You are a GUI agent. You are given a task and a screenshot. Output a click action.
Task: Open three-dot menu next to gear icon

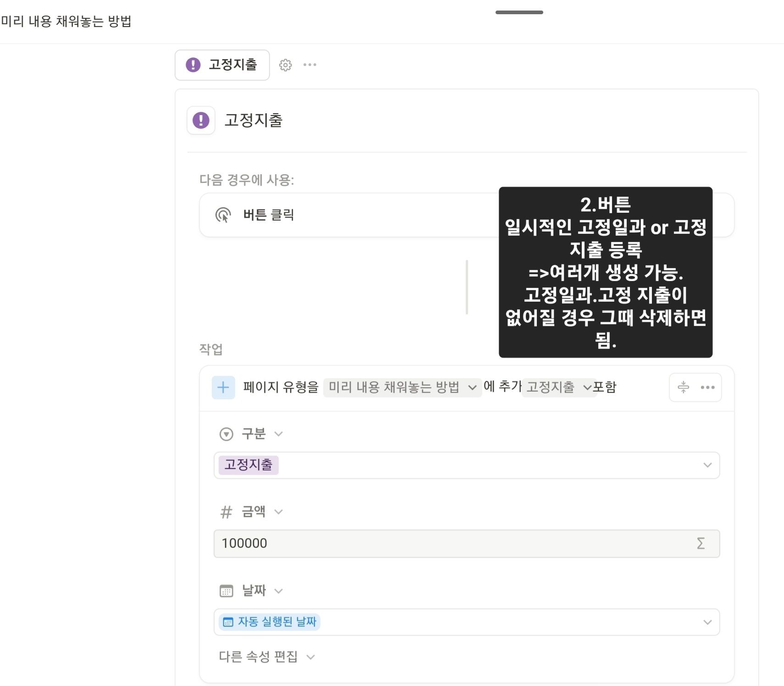click(310, 65)
